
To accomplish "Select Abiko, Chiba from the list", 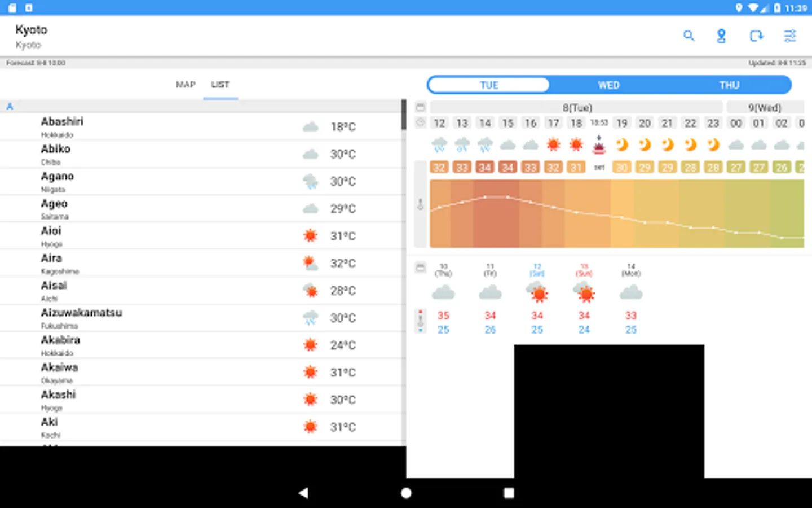I will (201, 154).
